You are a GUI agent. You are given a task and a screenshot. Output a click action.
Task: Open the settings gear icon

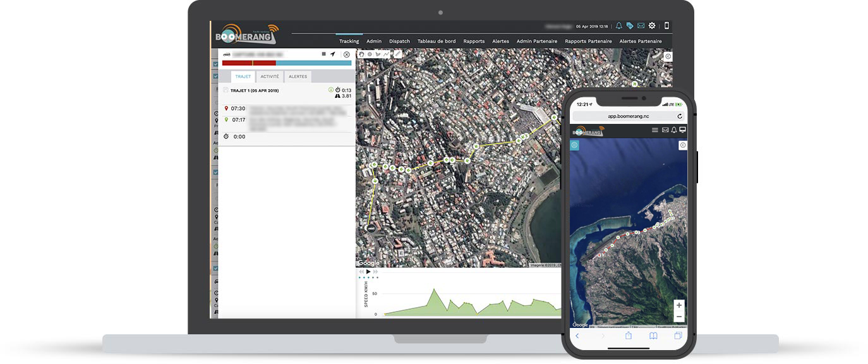click(652, 26)
